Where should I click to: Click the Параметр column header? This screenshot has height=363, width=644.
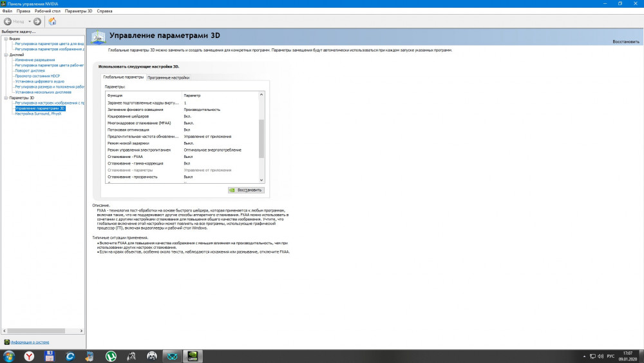pyautogui.click(x=220, y=95)
